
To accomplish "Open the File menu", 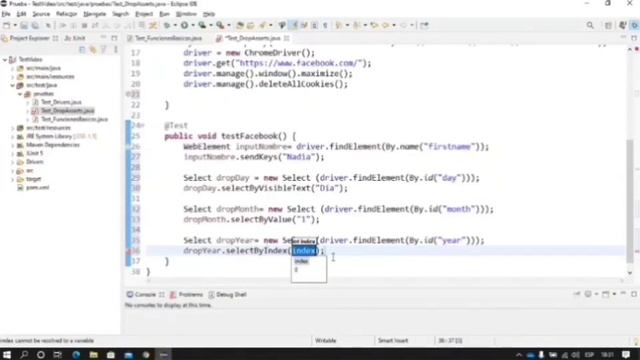I will (6, 14).
